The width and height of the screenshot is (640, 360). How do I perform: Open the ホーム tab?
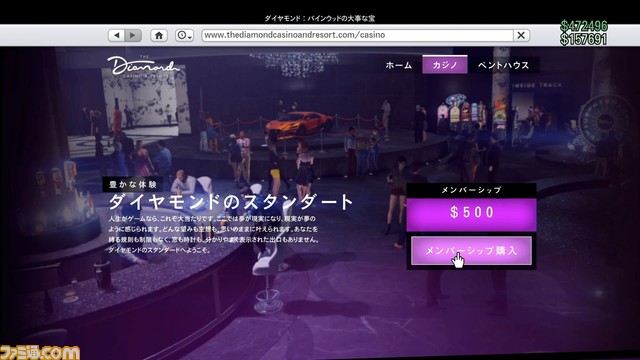click(398, 65)
